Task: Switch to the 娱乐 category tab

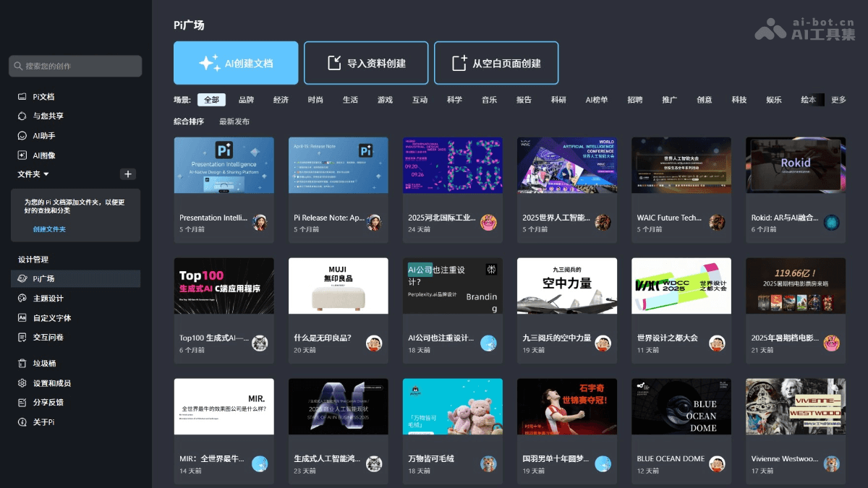Action: tap(773, 100)
